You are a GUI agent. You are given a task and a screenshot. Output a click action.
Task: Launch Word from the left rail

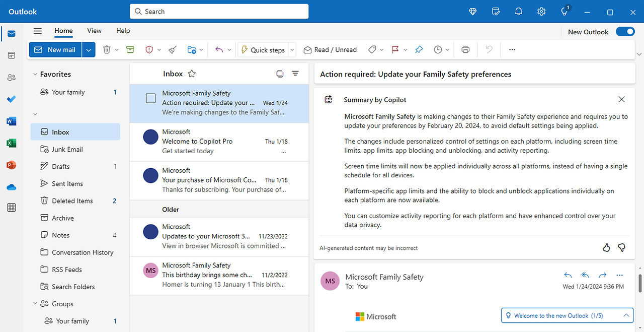click(11, 121)
